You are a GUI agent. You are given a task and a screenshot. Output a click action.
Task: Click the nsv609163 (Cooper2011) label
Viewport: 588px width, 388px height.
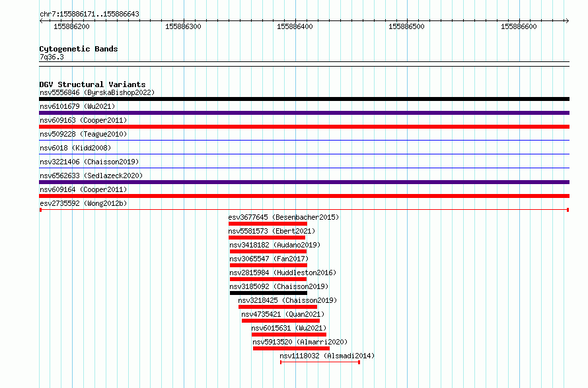pyautogui.click(x=83, y=120)
